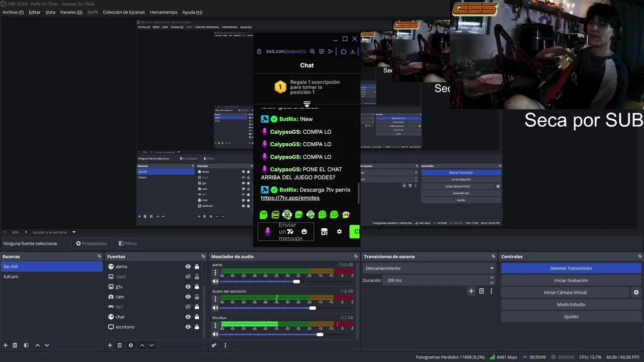The image size is (644, 362).
Task: Open the Desvanecimiento transition dropdown
Action: (x=429, y=268)
